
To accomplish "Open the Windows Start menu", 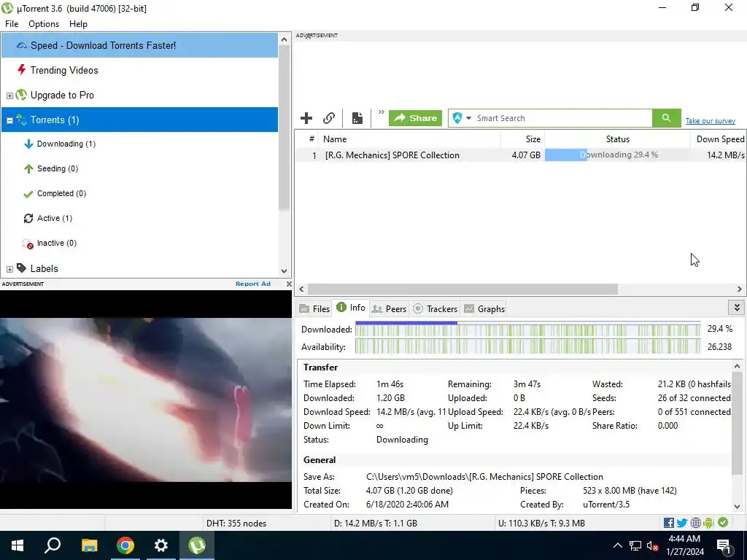I will 18,545.
